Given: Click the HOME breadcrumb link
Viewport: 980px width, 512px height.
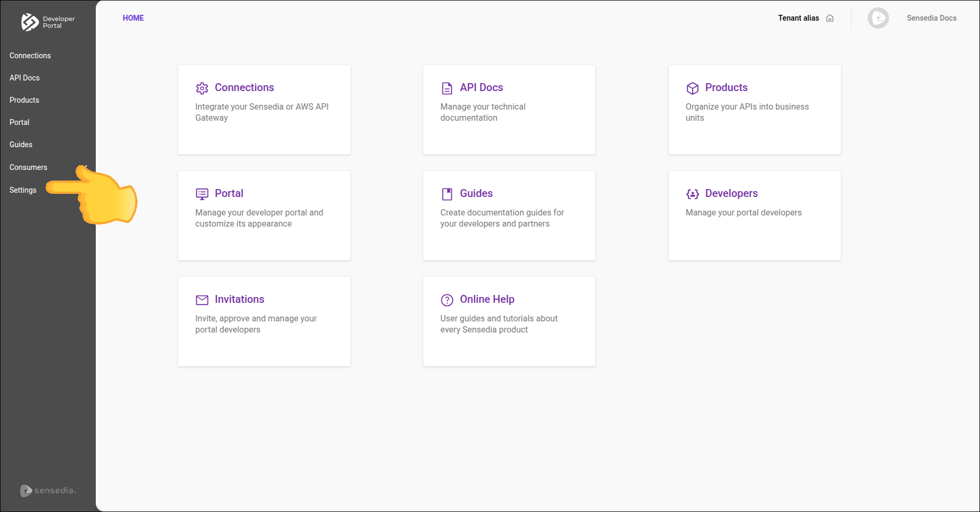Looking at the screenshot, I should 133,18.
